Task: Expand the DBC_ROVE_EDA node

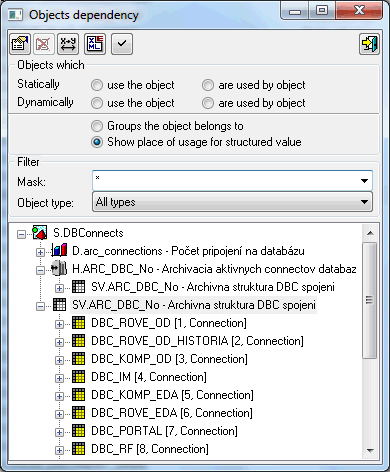Action: click(x=59, y=414)
